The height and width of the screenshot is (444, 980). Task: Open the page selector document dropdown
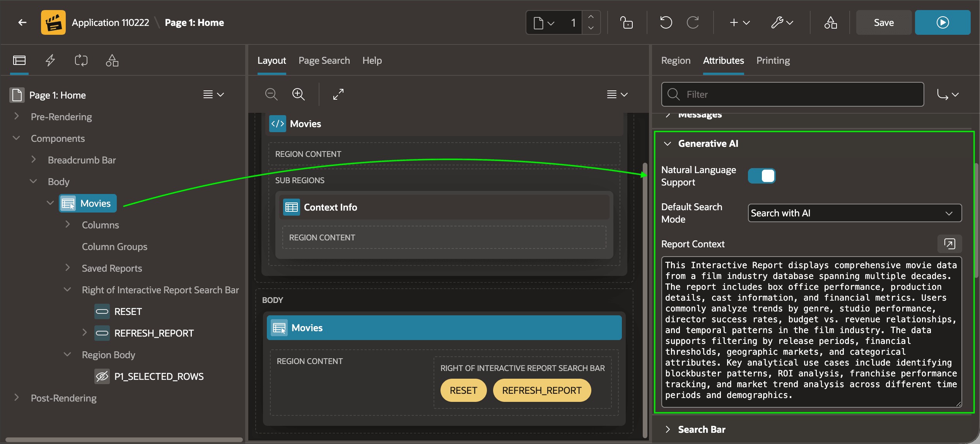(544, 23)
